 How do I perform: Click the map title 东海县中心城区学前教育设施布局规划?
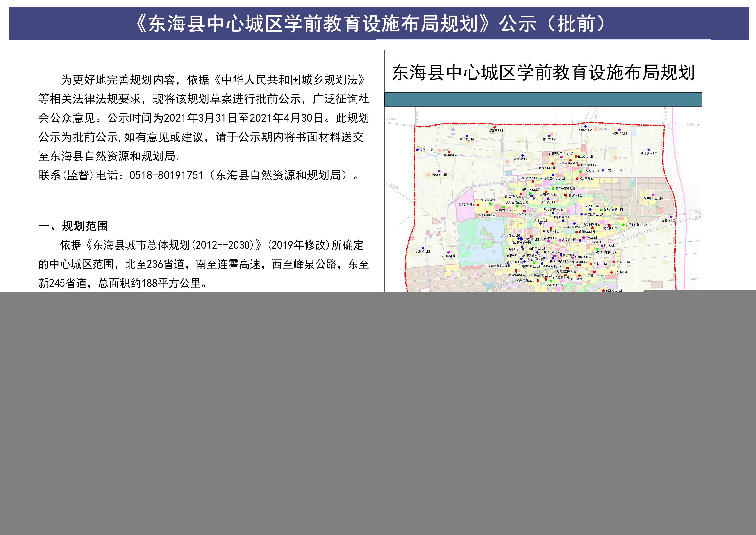point(543,72)
